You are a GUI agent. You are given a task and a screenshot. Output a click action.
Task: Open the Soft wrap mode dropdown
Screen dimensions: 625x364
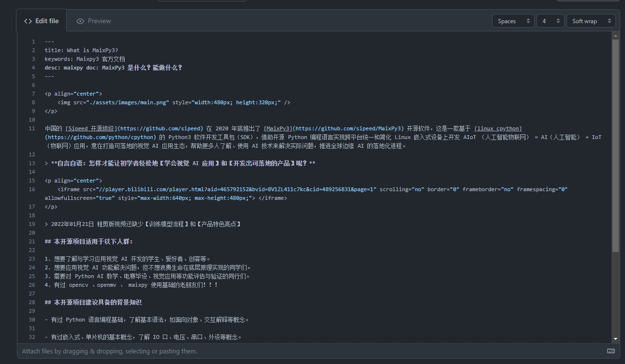coord(591,21)
